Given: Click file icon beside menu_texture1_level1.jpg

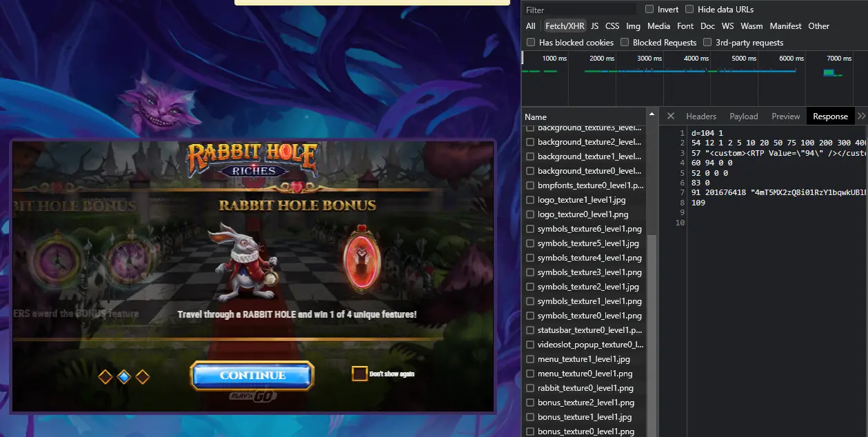Looking at the screenshot, I should click(529, 359).
